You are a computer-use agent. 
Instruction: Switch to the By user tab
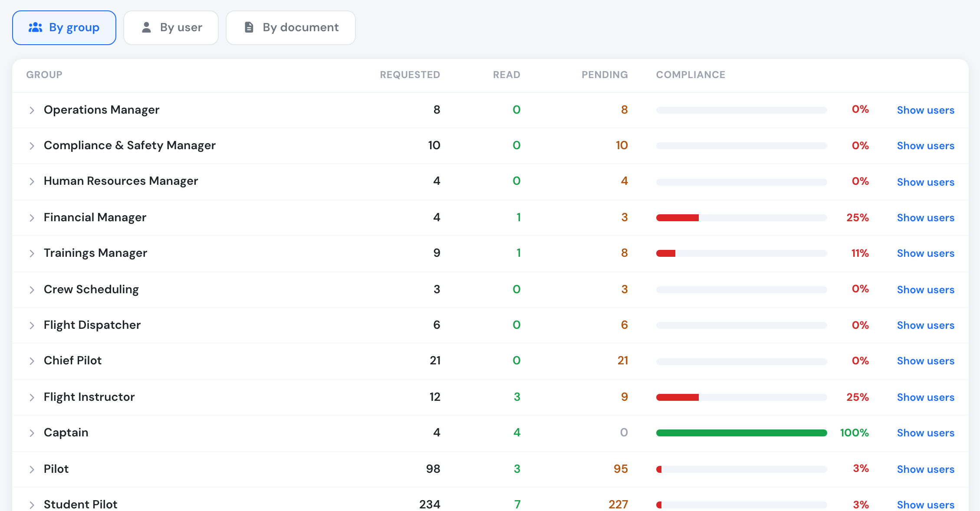(171, 28)
